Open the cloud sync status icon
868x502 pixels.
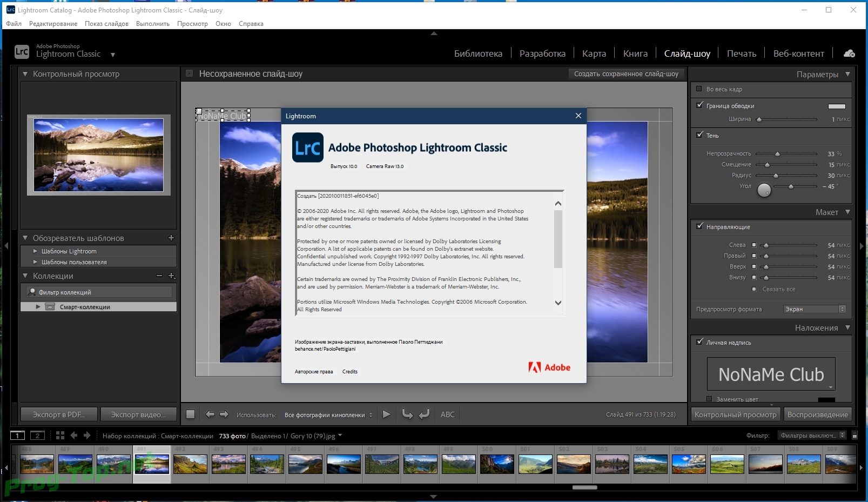(x=849, y=53)
